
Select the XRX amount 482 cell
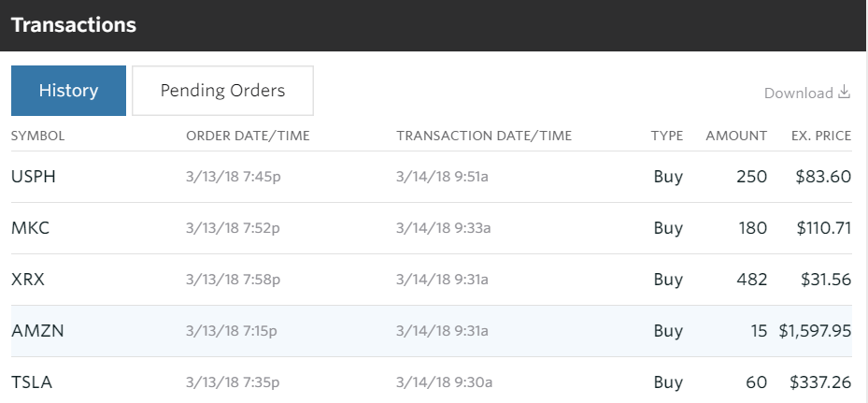(752, 280)
